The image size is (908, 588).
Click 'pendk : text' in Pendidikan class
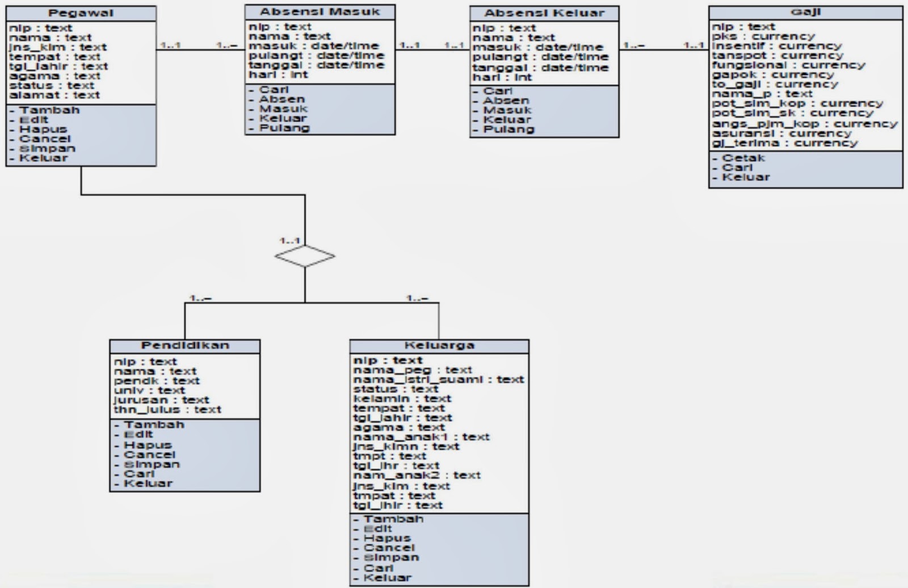[156, 381]
